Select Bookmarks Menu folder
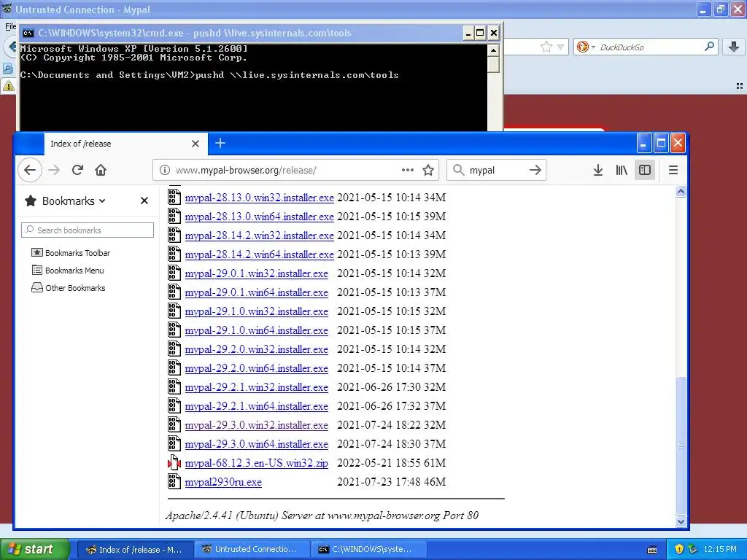This screenshot has height=560, width=747. click(68, 271)
